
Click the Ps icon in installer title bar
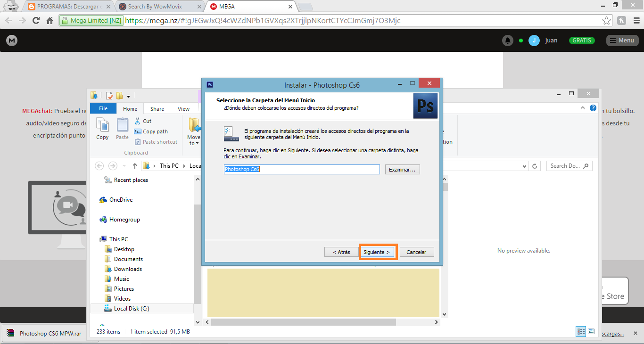(210, 85)
